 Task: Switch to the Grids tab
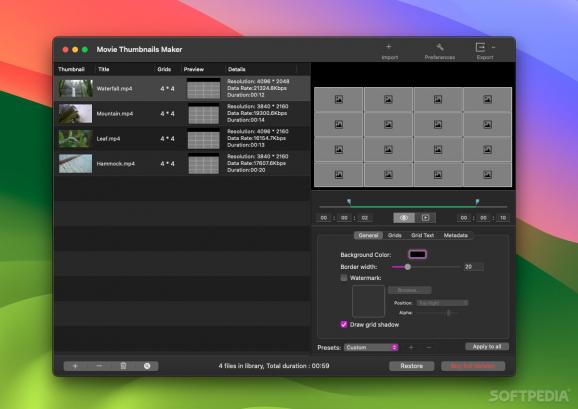394,235
